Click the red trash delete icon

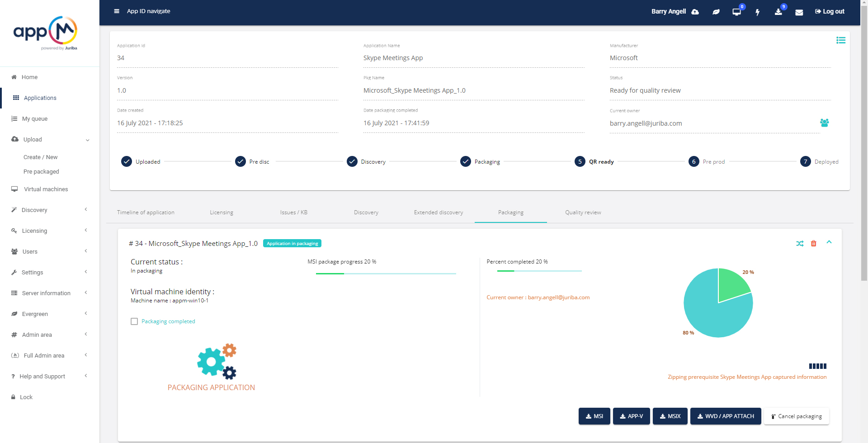pyautogui.click(x=813, y=244)
